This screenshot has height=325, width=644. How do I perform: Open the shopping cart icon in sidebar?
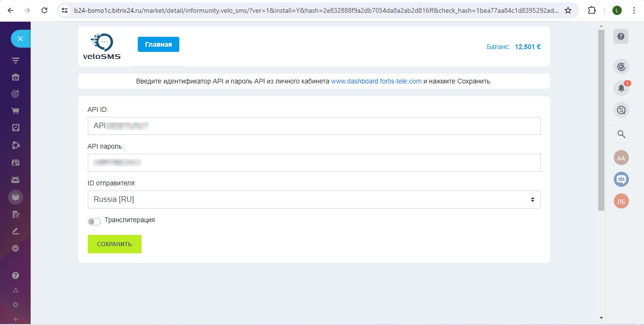(x=16, y=111)
